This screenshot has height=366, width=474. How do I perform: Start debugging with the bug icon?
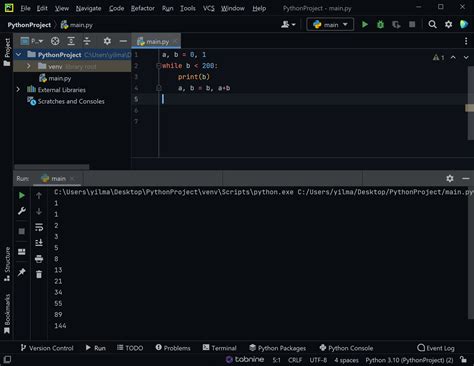click(380, 25)
